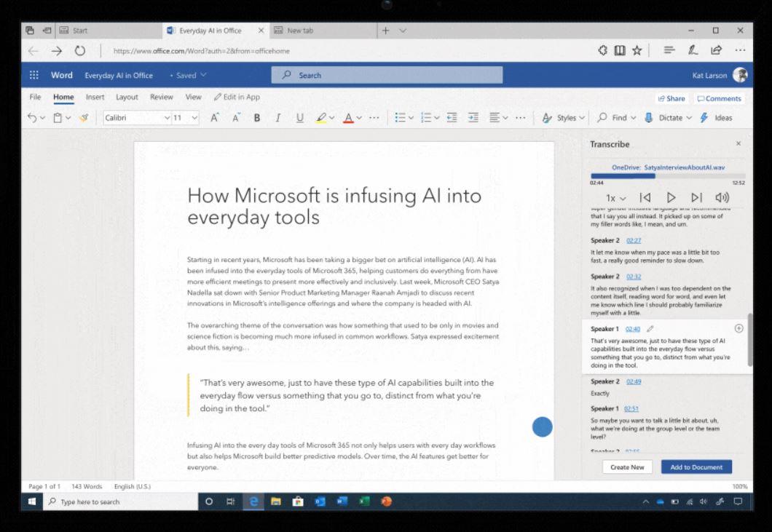772x532 pixels.
Task: Expand the 1x playback speed dropdown
Action: point(616,198)
